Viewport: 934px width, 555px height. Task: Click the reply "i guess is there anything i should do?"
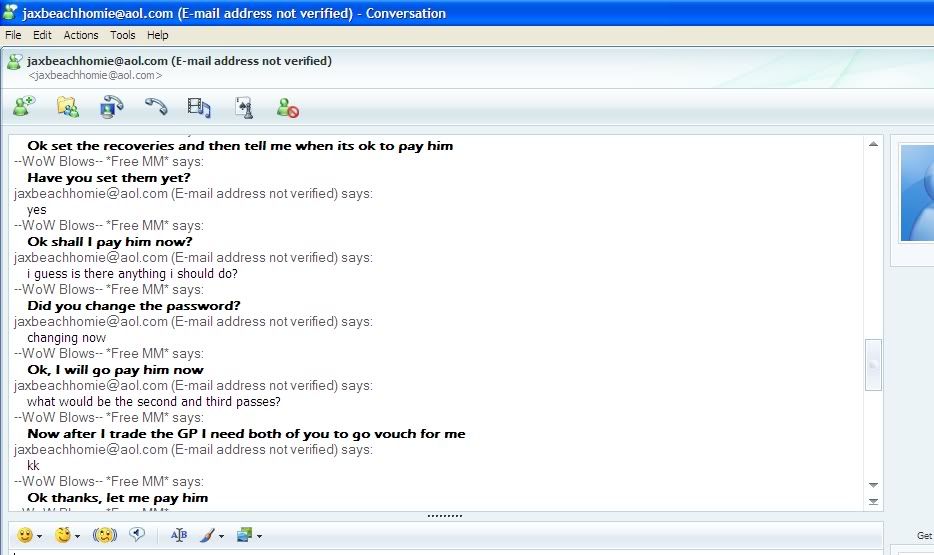132,274
